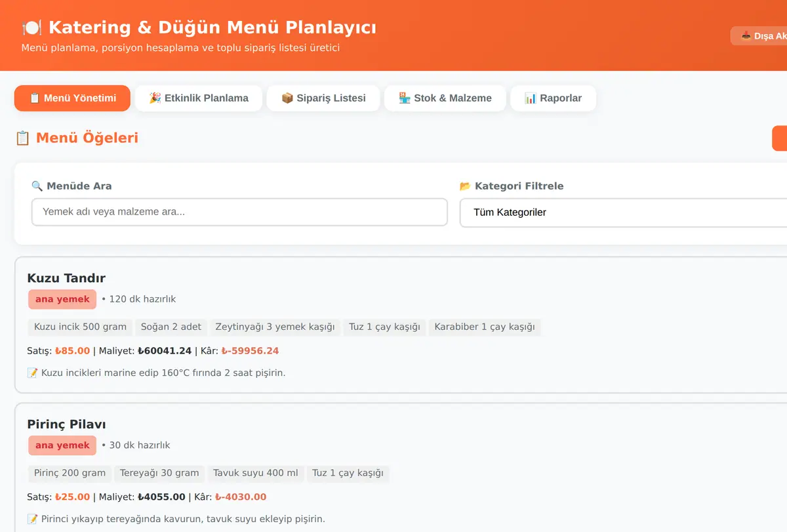
Task: Click the plate icon in header
Action: click(x=31, y=28)
